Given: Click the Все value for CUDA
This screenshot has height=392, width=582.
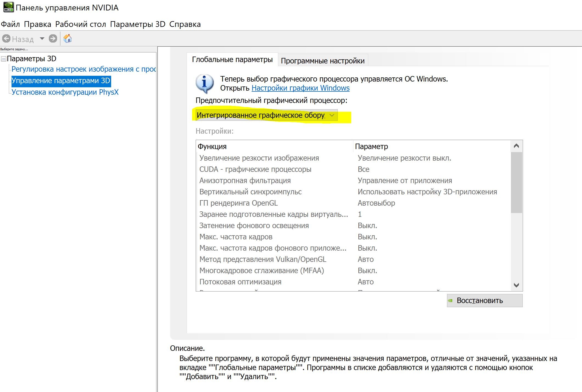Looking at the screenshot, I should 364,169.
